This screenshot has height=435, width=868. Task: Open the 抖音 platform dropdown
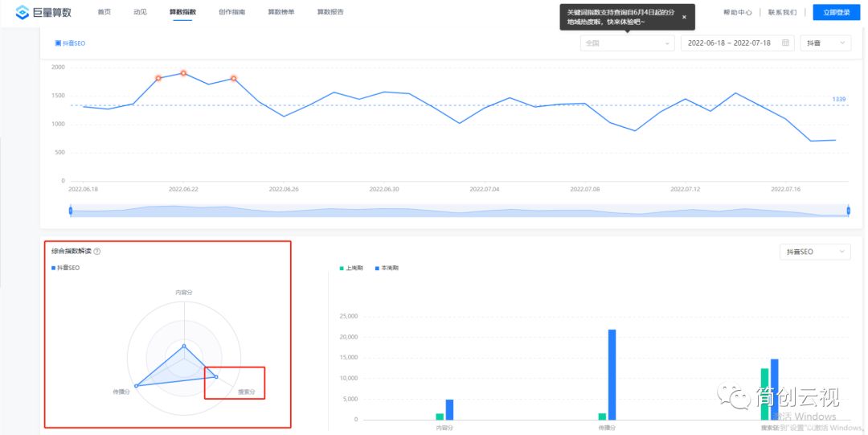pos(825,43)
